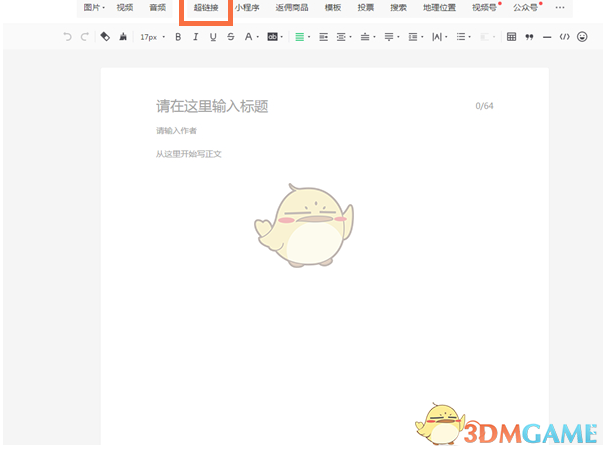Undo the last edit
This screenshot has height=452, width=608.
coord(67,37)
